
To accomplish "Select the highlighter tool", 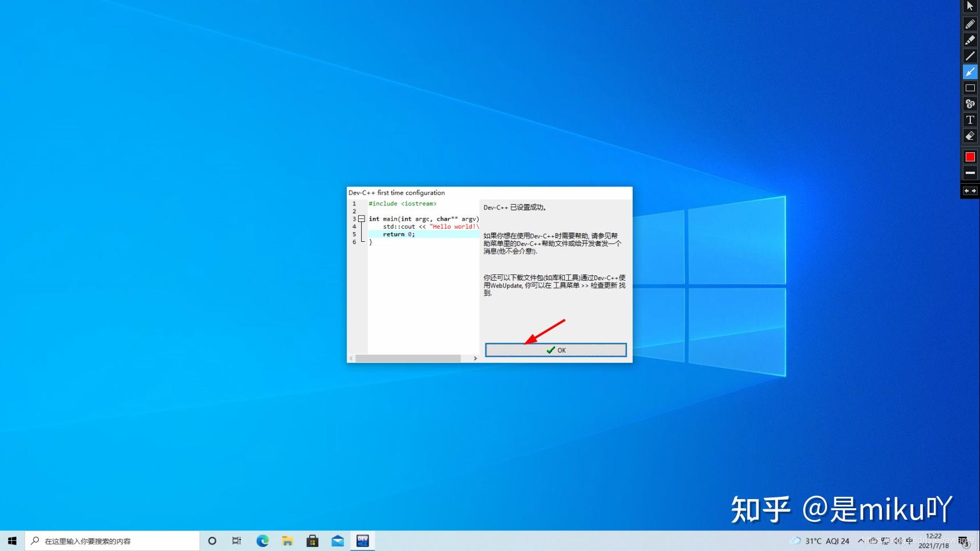I will click(970, 40).
